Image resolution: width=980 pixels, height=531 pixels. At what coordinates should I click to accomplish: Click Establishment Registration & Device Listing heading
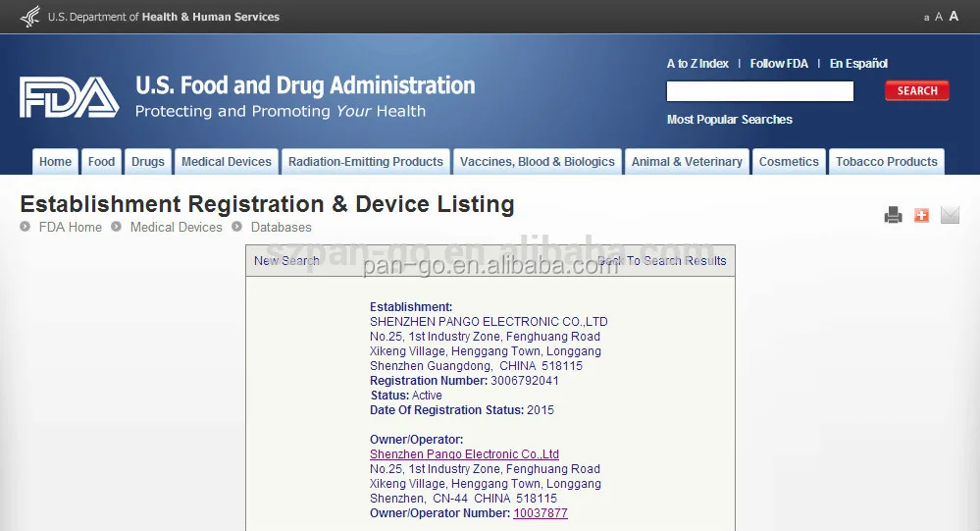pyautogui.click(x=267, y=204)
